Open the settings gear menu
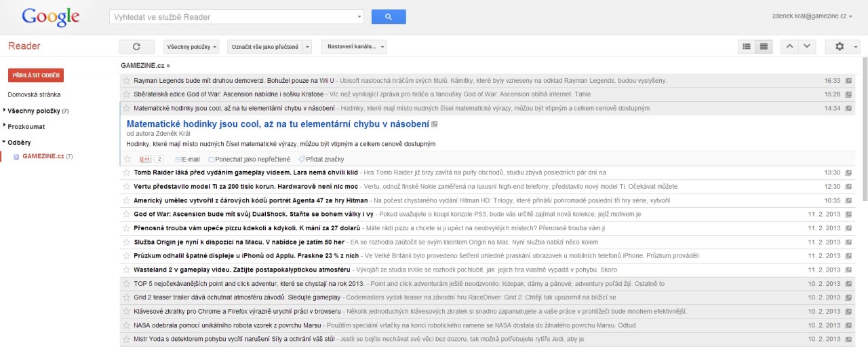This screenshot has width=868, height=347. (x=842, y=46)
